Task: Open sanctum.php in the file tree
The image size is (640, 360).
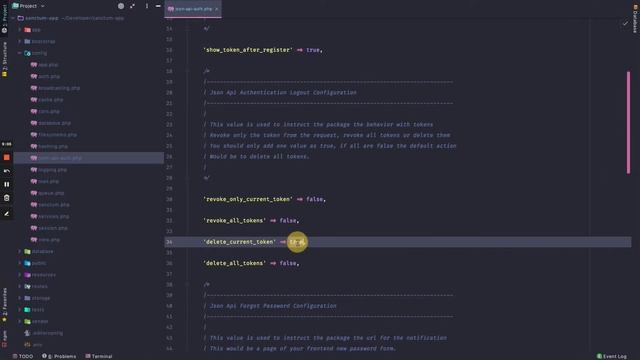Action: click(53, 205)
